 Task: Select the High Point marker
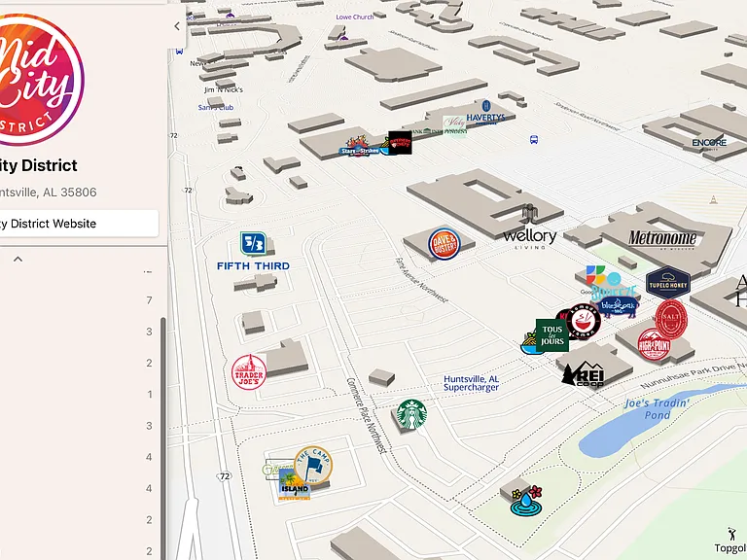(x=654, y=345)
